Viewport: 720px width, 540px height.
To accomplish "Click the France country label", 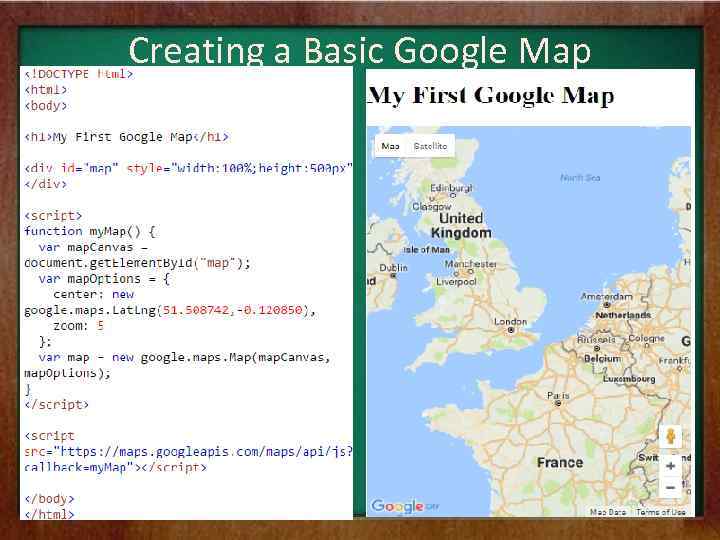I will pos(560,462).
